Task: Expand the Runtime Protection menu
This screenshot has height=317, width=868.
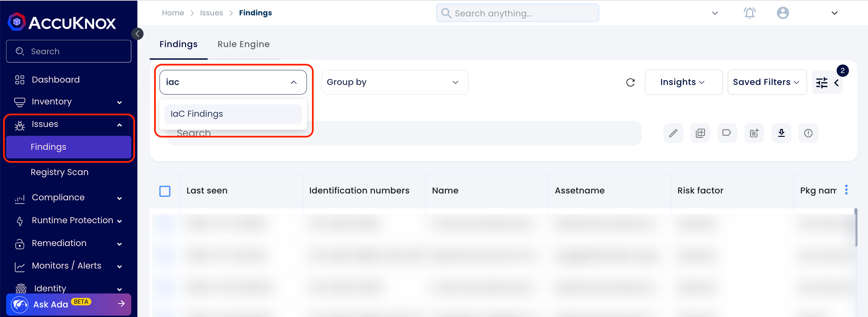Action: tap(68, 220)
